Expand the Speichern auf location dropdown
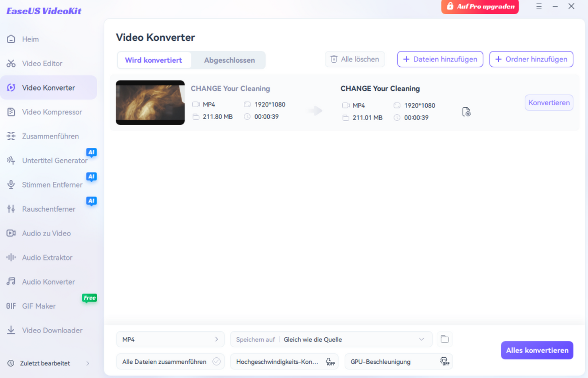588x378 pixels. 422,339
